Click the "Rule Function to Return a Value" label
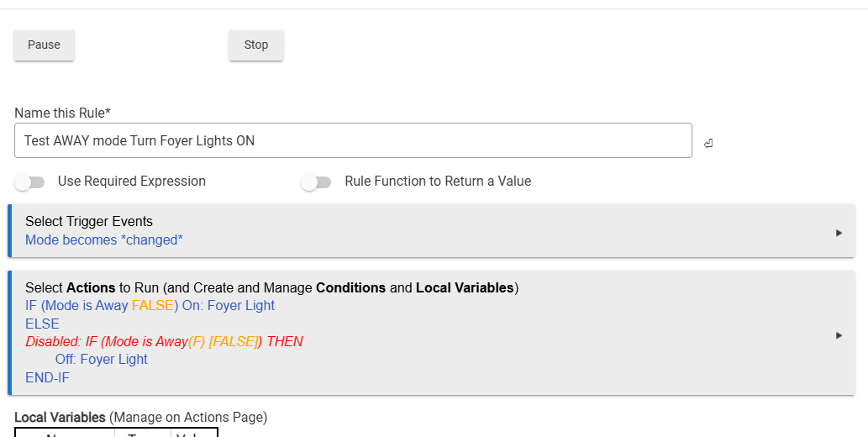Image resolution: width=868 pixels, height=437 pixels. (x=438, y=182)
